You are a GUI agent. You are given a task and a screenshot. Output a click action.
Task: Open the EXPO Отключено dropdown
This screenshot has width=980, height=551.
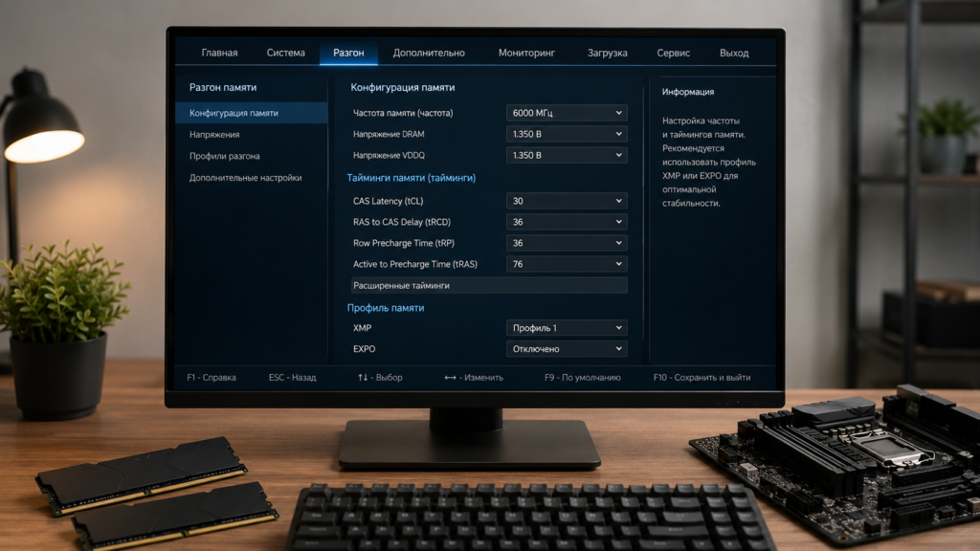(567, 349)
